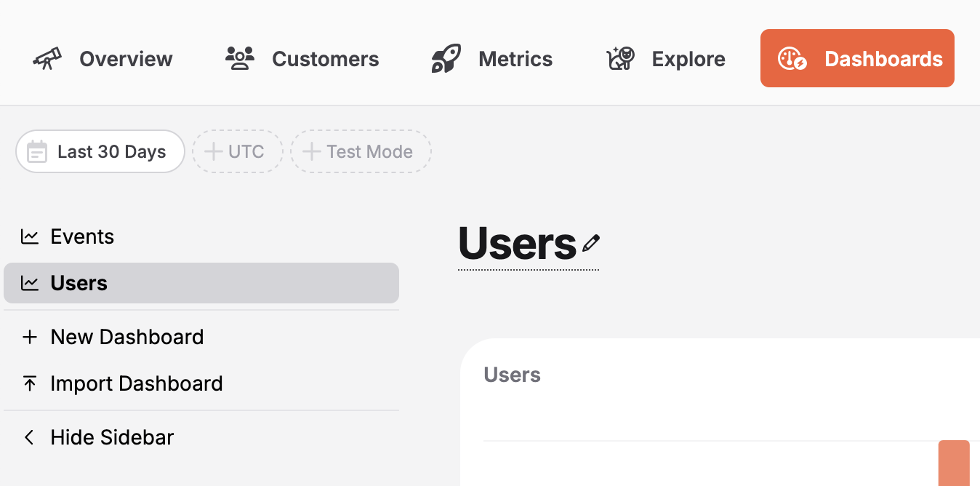
Task: Select the Customers people icon
Action: [238, 58]
